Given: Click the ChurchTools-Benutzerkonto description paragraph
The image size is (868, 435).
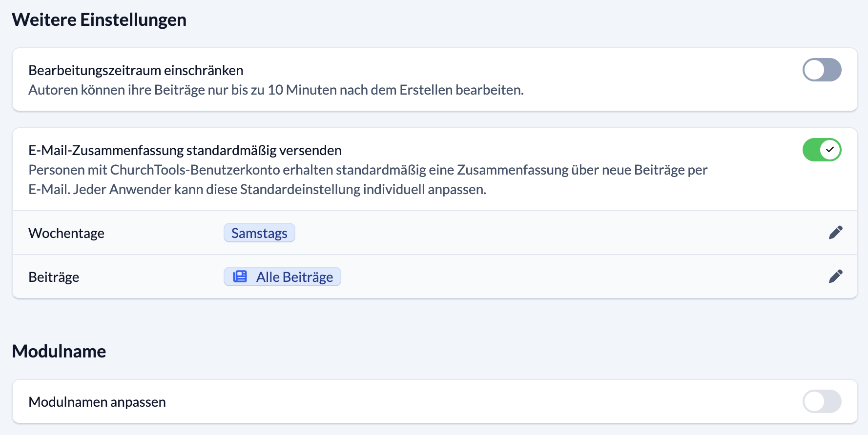Looking at the screenshot, I should point(368,179).
